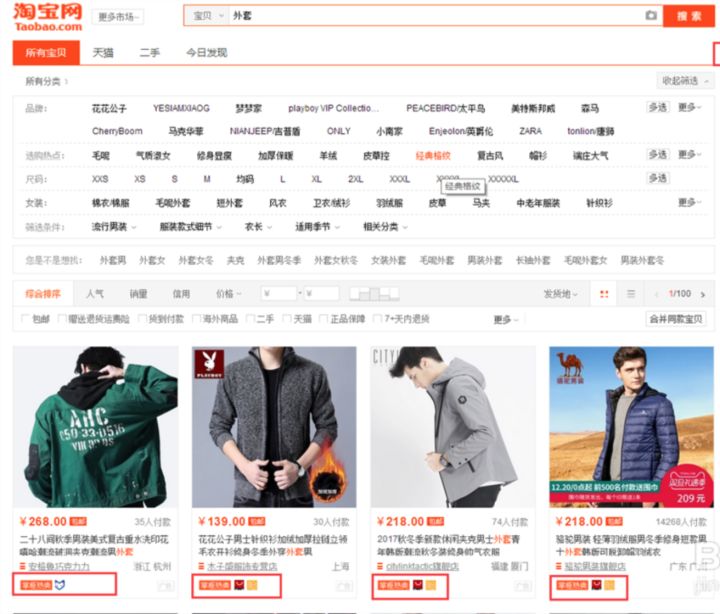Check the 正品保障 checkbox
Image resolution: width=720 pixels, height=614 pixels.
(x=324, y=319)
